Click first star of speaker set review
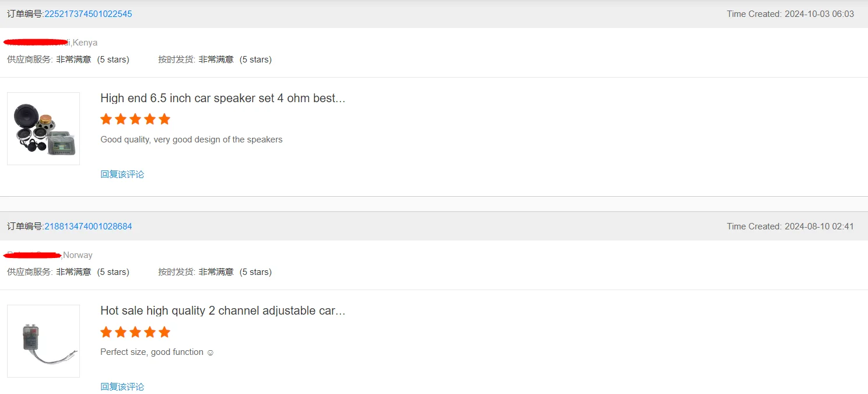The height and width of the screenshot is (394, 868). click(106, 119)
